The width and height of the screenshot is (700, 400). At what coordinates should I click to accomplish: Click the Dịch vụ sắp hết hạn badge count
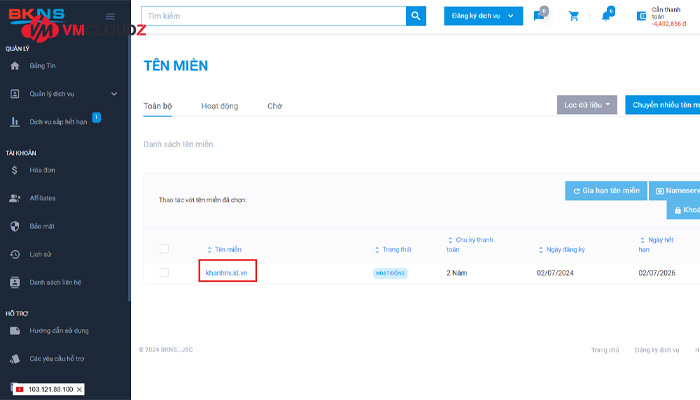click(x=96, y=117)
